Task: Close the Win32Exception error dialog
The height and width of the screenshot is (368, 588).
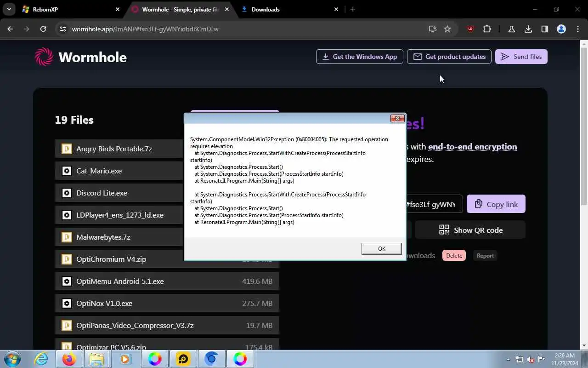Action: pyautogui.click(x=397, y=118)
